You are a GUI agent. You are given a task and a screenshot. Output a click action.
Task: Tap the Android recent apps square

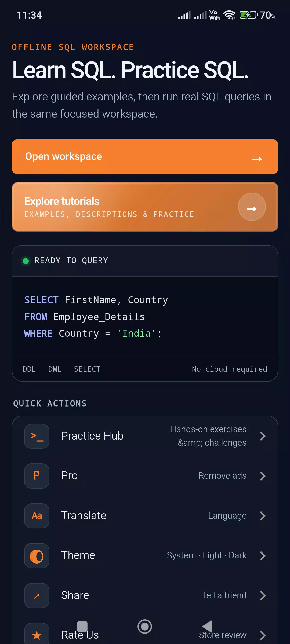click(x=82, y=627)
